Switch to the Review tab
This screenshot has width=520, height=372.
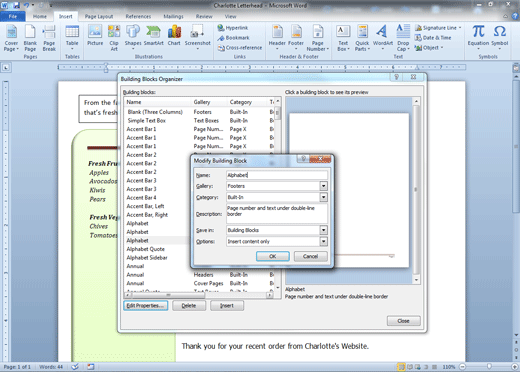[204, 16]
